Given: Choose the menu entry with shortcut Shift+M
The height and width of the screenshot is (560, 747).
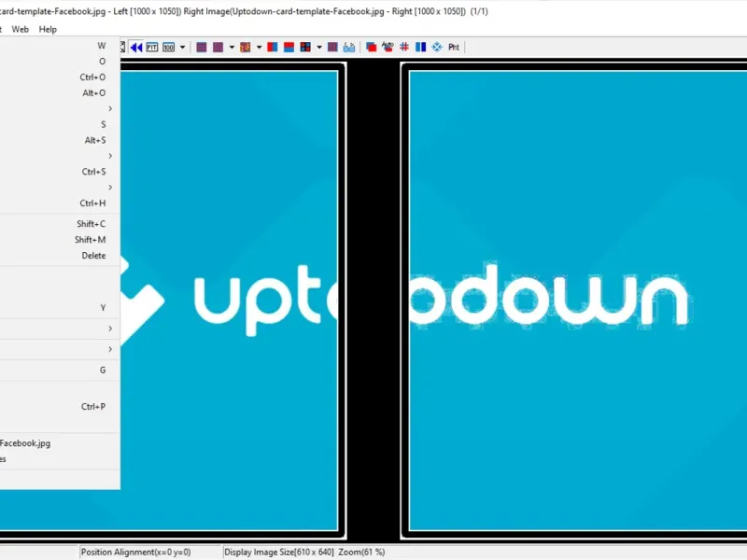Looking at the screenshot, I should (60, 240).
